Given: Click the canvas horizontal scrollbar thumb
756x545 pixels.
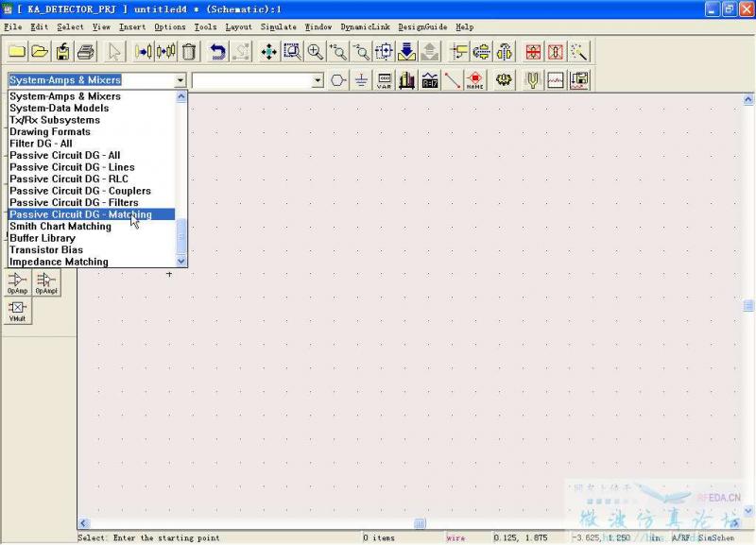Looking at the screenshot, I should pyautogui.click(x=420, y=524).
